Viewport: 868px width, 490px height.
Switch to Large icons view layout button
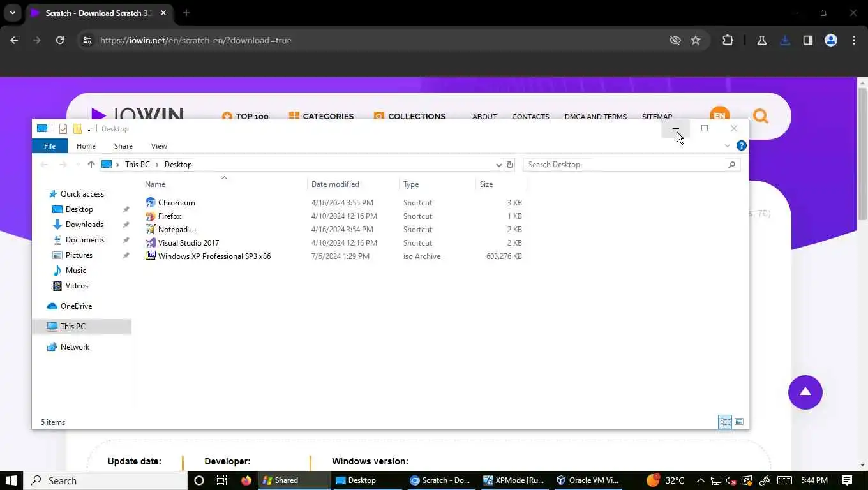tap(739, 422)
